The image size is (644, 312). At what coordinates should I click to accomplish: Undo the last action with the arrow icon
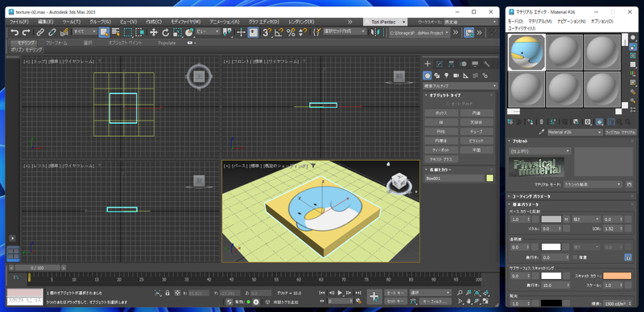pos(14,32)
